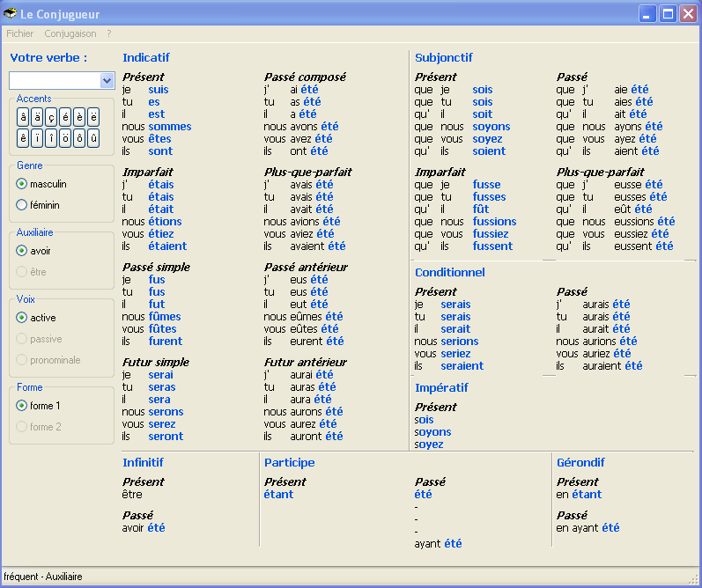The width and height of the screenshot is (702, 588).
Task: Insert the ï accent character
Action: (37, 138)
